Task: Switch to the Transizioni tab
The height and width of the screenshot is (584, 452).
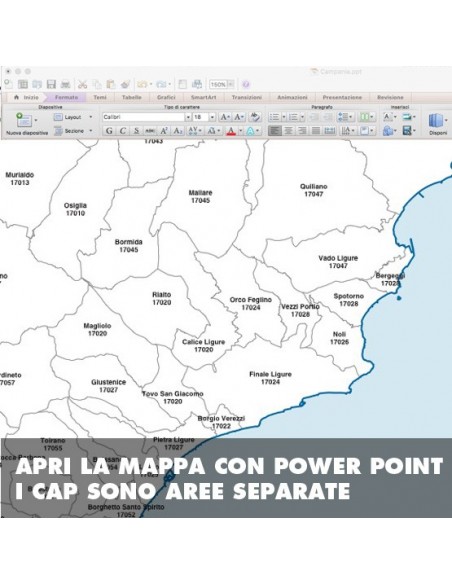Action: (x=246, y=98)
